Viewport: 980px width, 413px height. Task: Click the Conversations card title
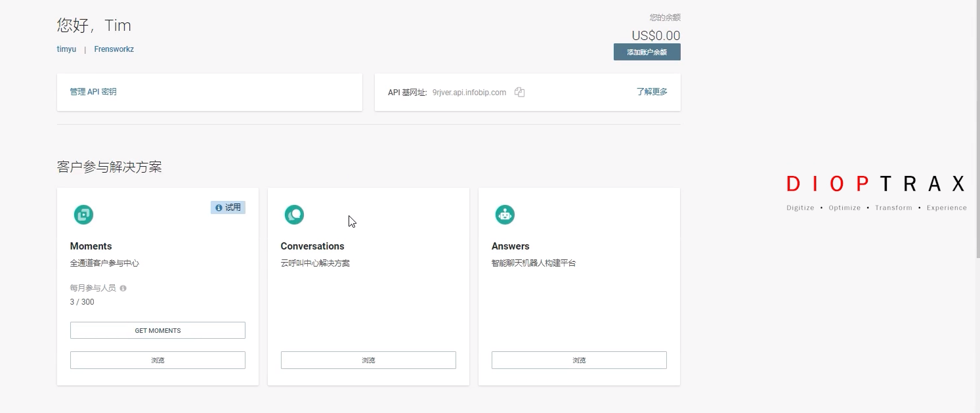pyautogui.click(x=312, y=246)
